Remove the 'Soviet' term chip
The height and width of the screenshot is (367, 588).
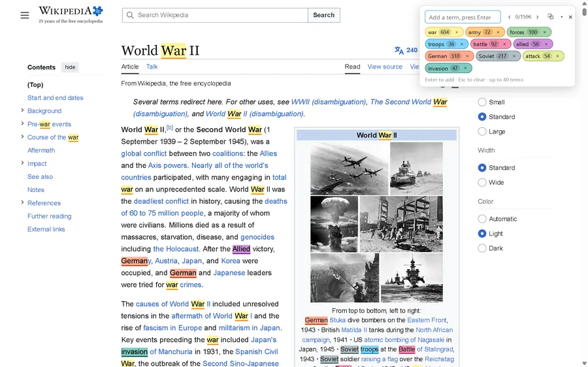[x=514, y=56]
